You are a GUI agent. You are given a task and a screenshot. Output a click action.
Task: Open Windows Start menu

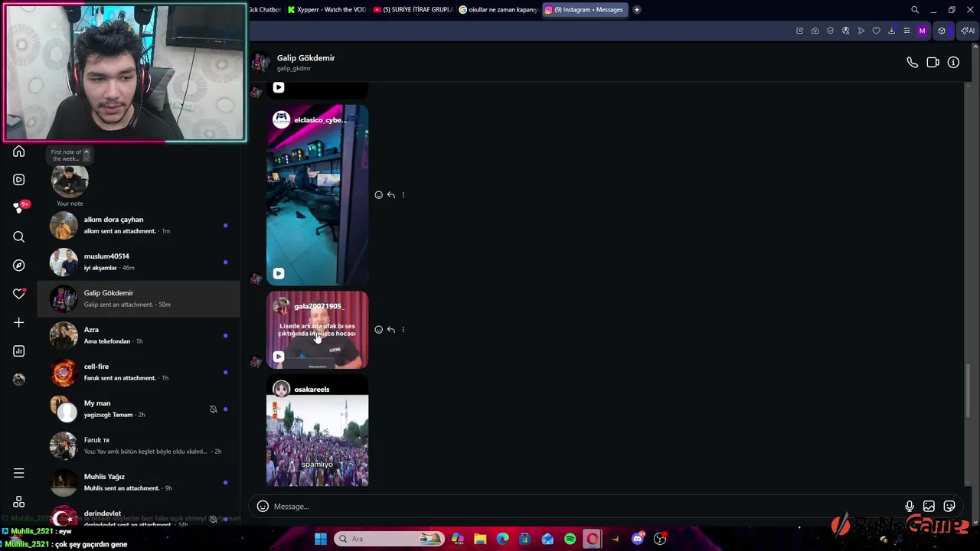tap(320, 539)
